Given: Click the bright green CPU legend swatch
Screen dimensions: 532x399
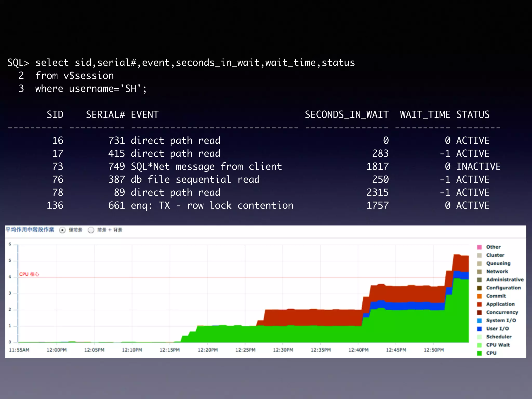Looking at the screenshot, I should (479, 353).
